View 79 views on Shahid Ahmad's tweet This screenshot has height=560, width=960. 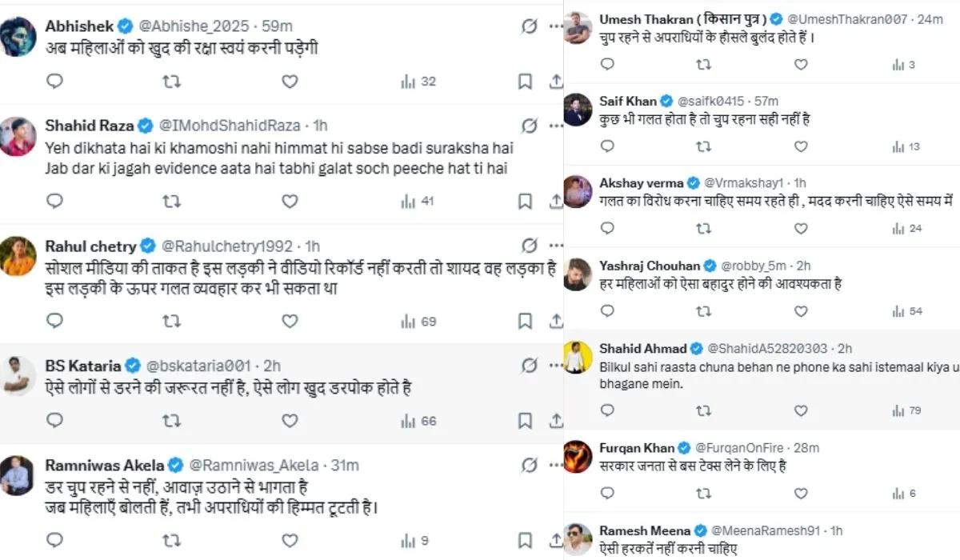click(906, 410)
